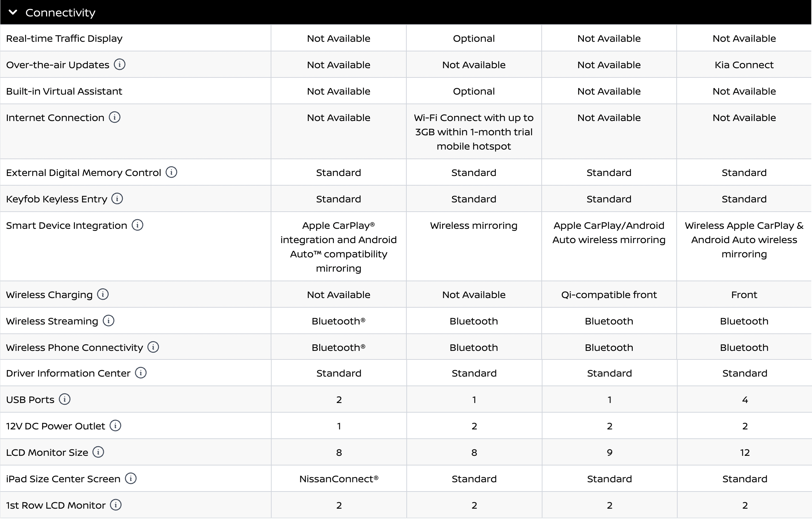Show info for Wireless Streaming
This screenshot has height=519, width=812.
pos(109,321)
